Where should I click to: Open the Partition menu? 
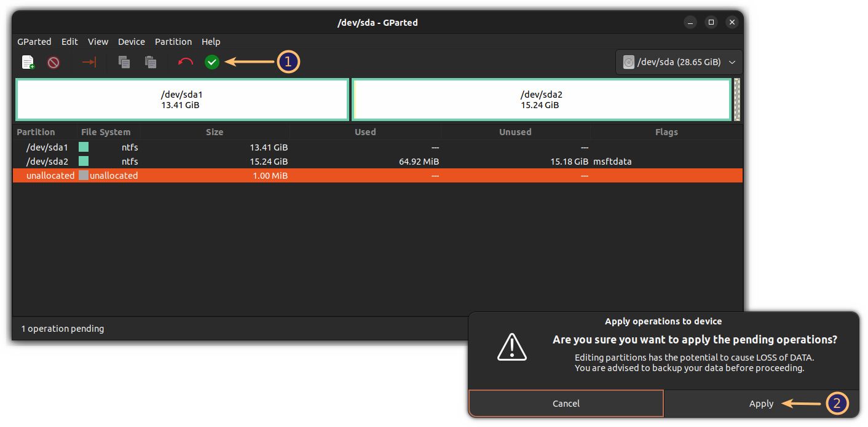(173, 41)
